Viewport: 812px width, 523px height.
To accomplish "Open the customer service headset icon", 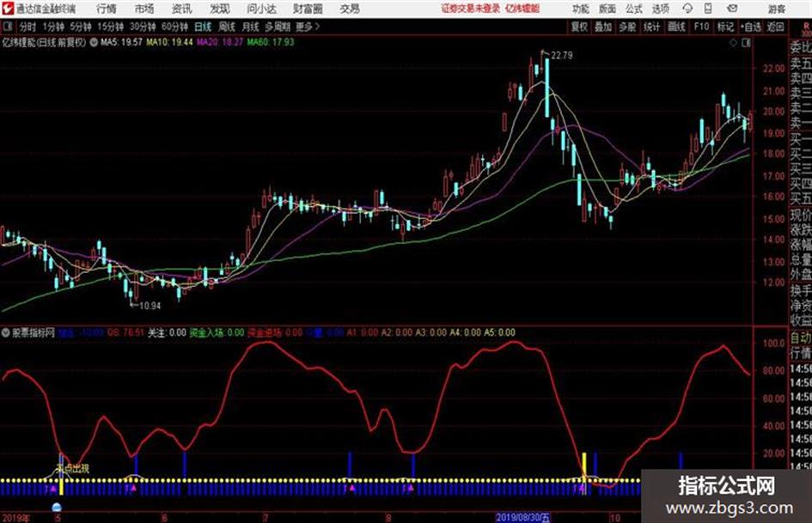I will pos(687,9).
